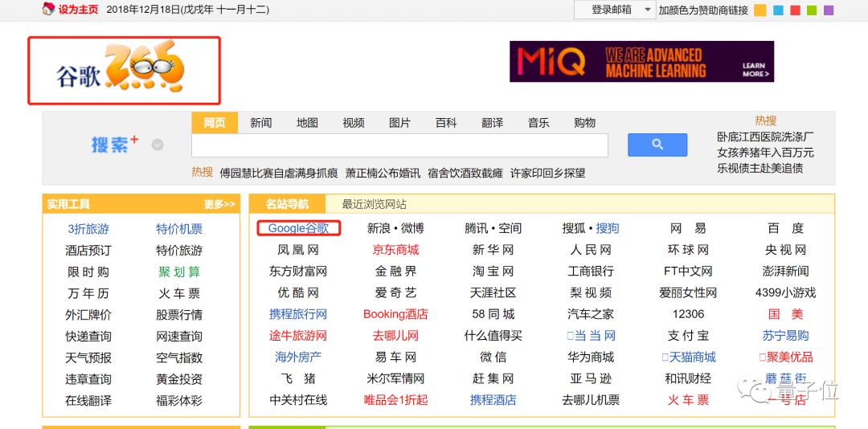Screen dimensions: 868x429
Task: Expand the 搜索+ engine selector arrow
Action: (158, 145)
